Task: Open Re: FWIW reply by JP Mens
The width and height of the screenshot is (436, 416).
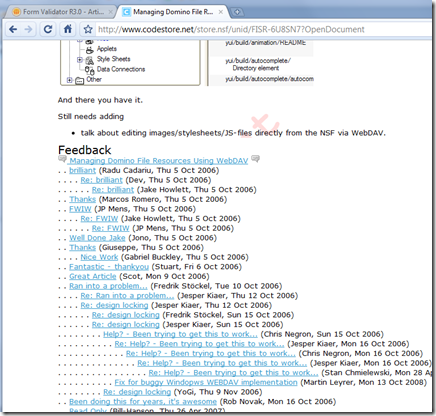Action: pyautogui.click(x=110, y=228)
